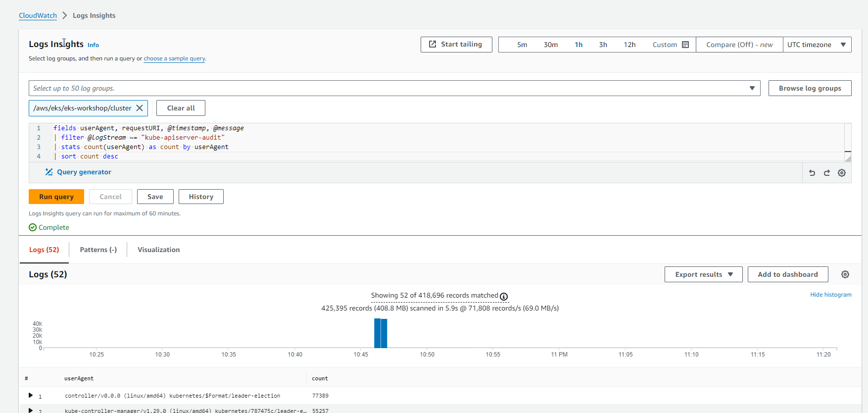Open the log groups selector dropdown
This screenshot has width=868, height=413.
(394, 88)
